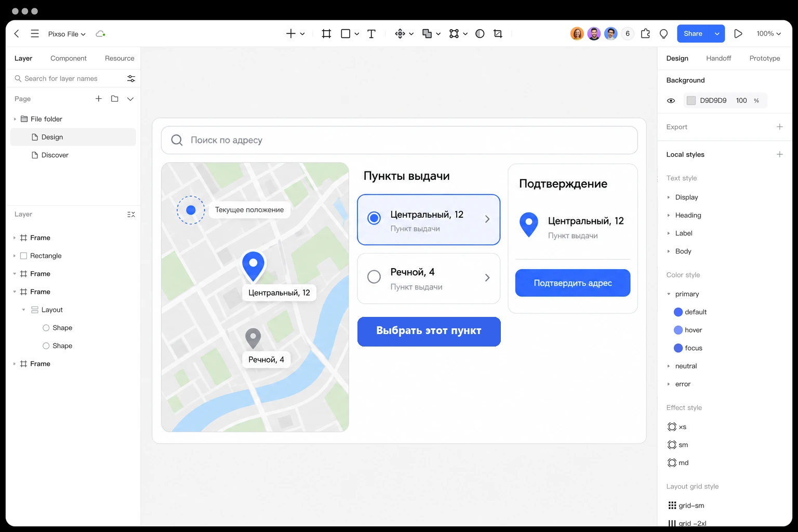Viewport: 798px width, 532px height.
Task: Open the comments bubble icon
Action: coord(663,34)
